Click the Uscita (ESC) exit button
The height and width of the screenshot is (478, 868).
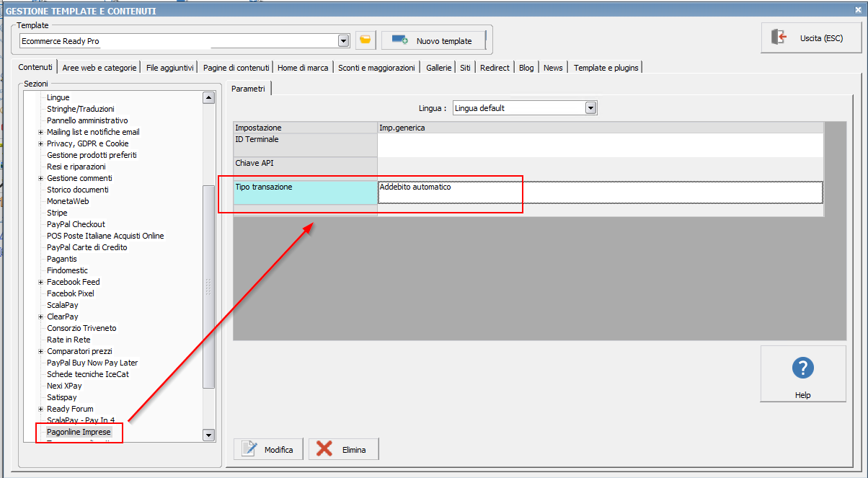811,38
